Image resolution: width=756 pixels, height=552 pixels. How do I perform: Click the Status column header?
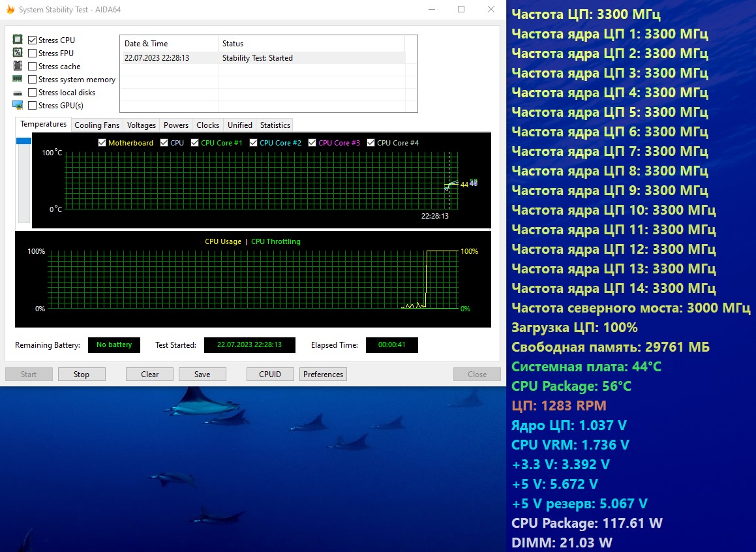(x=311, y=43)
